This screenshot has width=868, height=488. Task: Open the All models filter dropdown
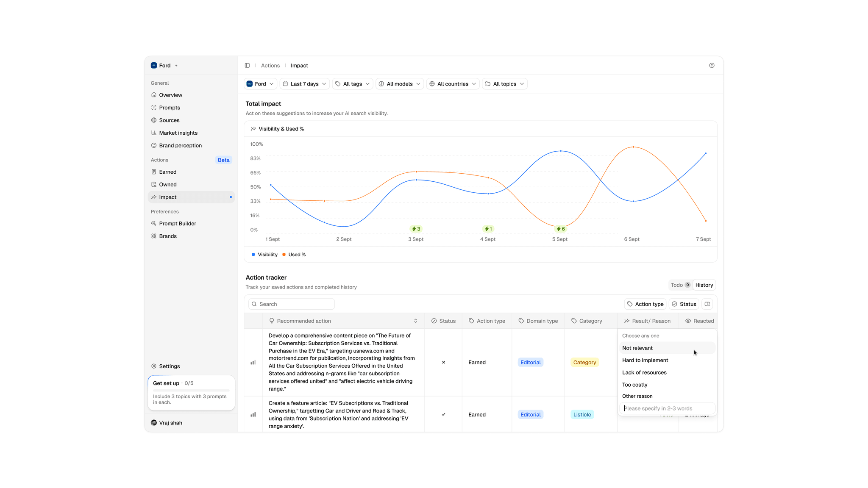399,84
